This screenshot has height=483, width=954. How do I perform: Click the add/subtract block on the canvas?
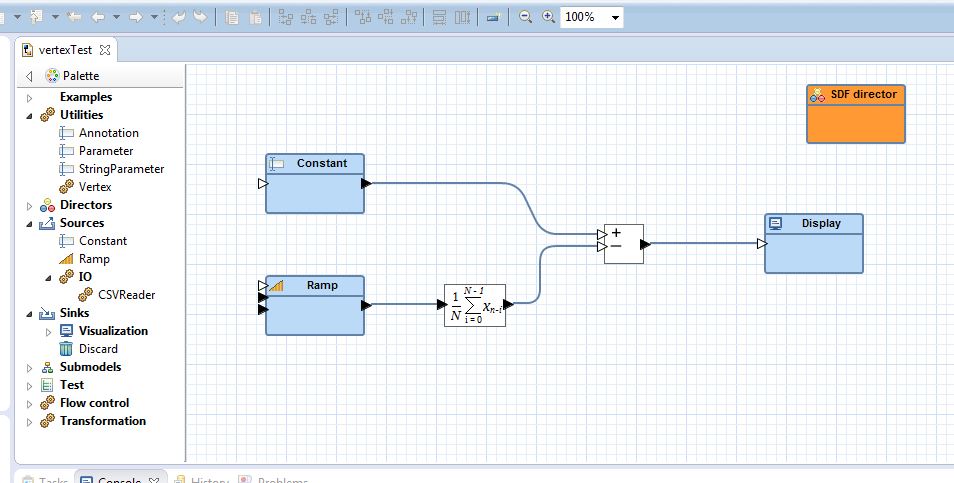(624, 243)
